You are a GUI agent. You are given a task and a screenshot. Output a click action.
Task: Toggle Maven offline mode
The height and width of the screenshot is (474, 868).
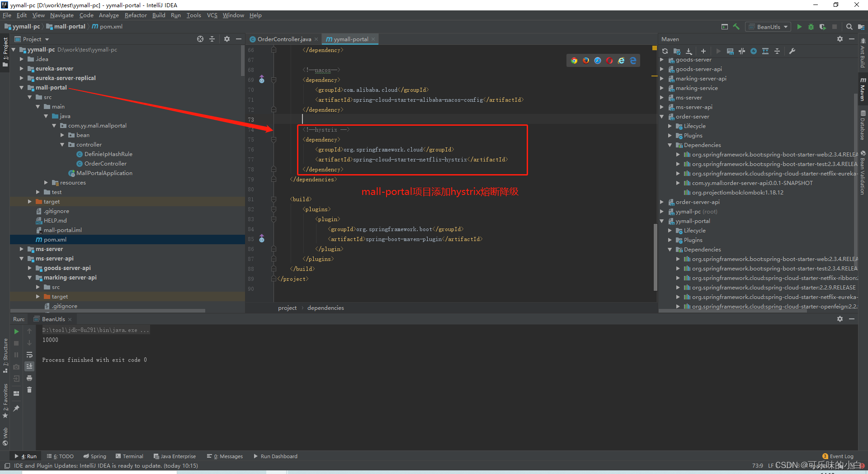(x=742, y=51)
